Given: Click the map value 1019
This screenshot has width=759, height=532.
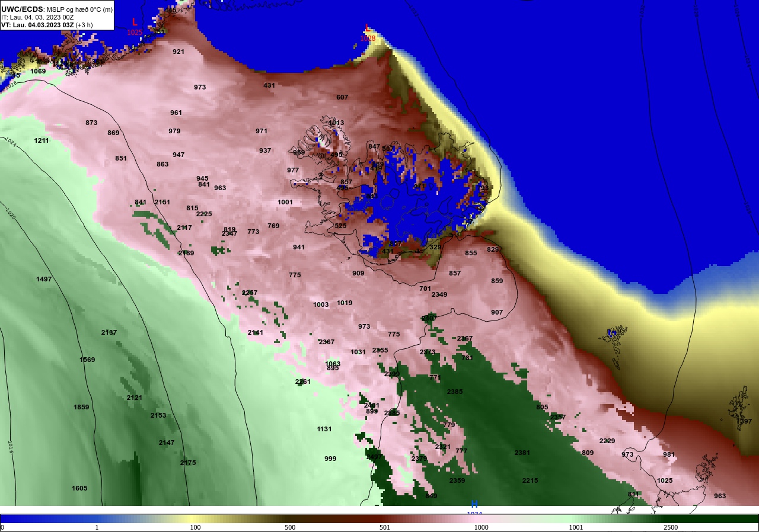Looking at the screenshot, I should point(345,303).
